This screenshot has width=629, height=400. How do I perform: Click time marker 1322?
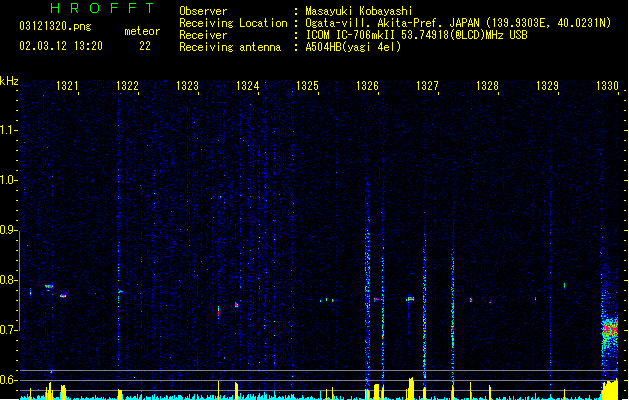tap(127, 86)
